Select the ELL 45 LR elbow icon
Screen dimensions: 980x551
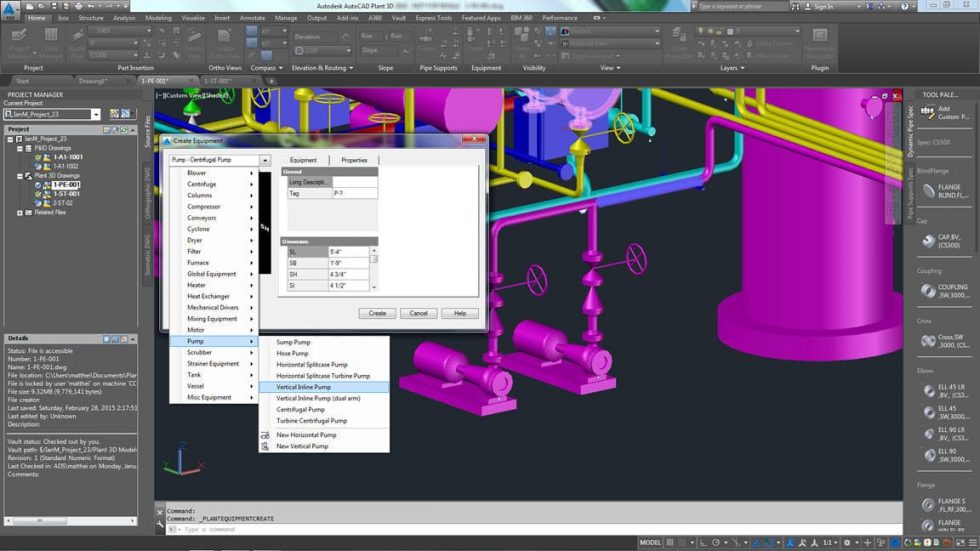tap(929, 391)
